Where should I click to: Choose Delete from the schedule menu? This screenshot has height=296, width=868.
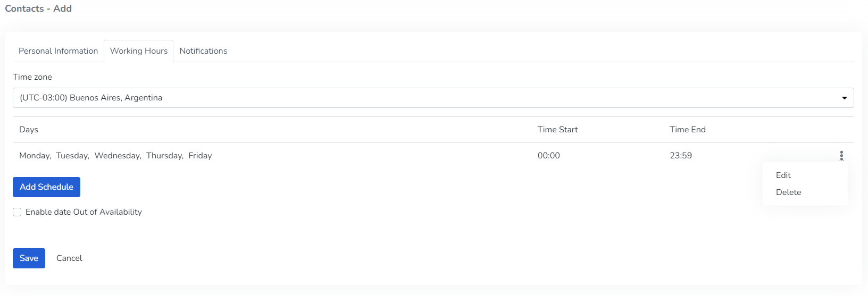click(x=788, y=192)
